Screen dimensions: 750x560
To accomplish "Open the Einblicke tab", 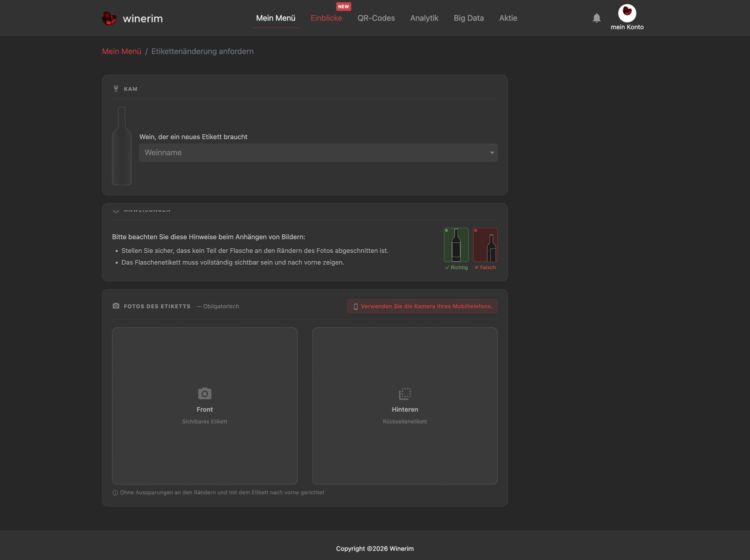I will point(326,18).
